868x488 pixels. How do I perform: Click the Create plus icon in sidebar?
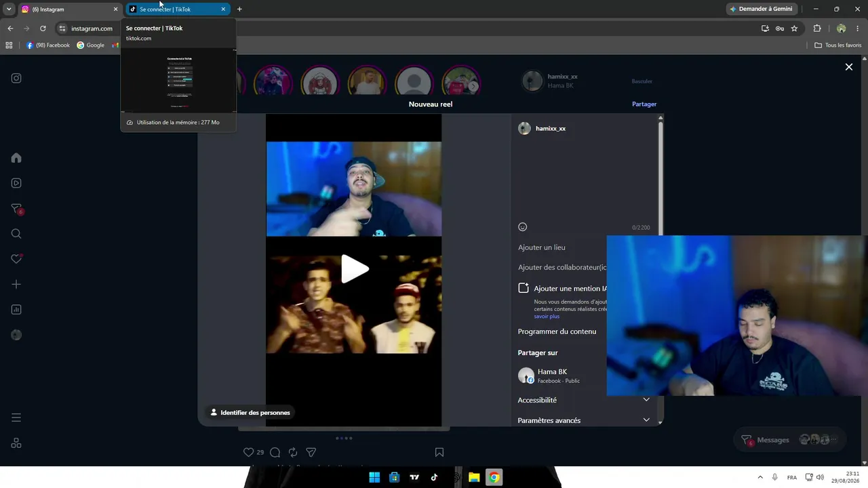coord(16,285)
